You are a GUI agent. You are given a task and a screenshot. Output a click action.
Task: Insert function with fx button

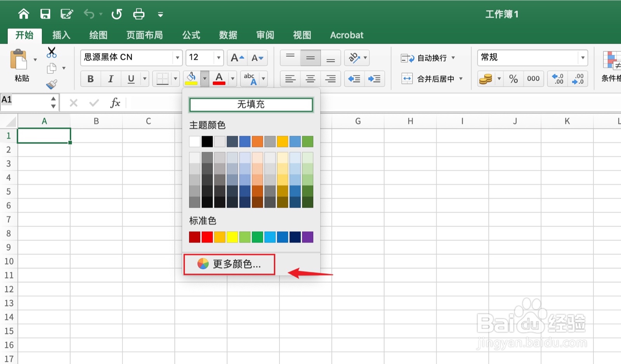click(x=115, y=103)
